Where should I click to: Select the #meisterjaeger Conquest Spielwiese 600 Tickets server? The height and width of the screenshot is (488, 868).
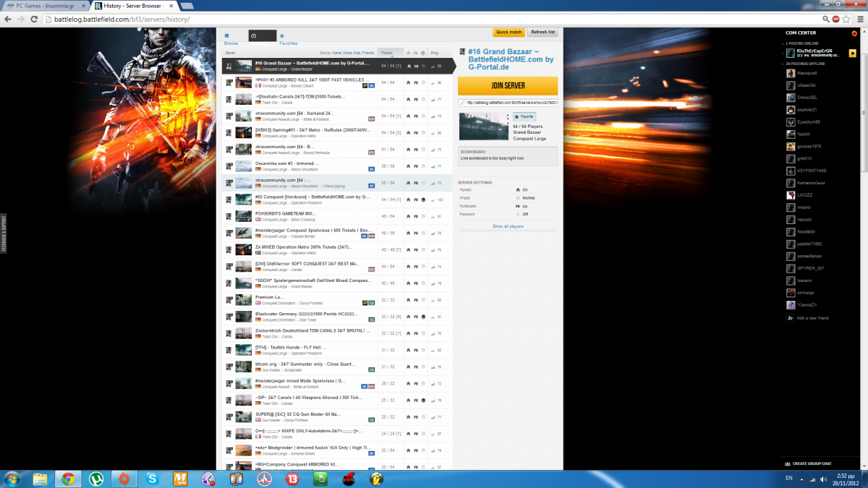tap(339, 233)
